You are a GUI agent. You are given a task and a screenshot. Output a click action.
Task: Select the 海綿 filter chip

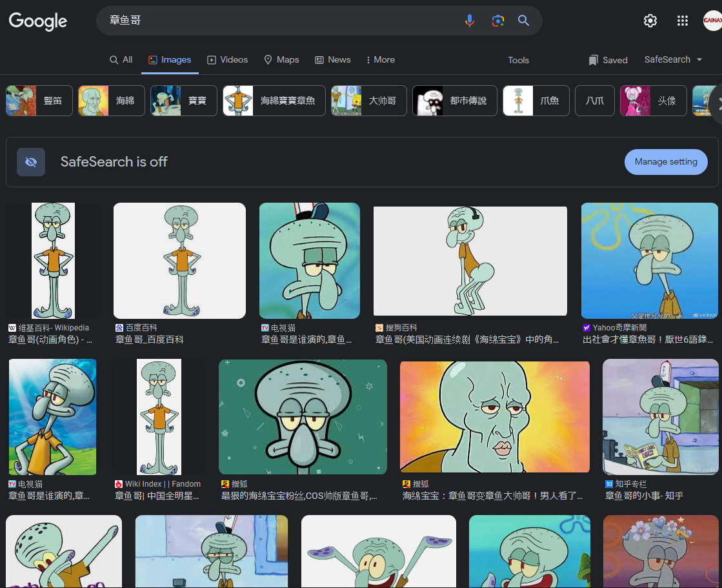click(x=112, y=101)
